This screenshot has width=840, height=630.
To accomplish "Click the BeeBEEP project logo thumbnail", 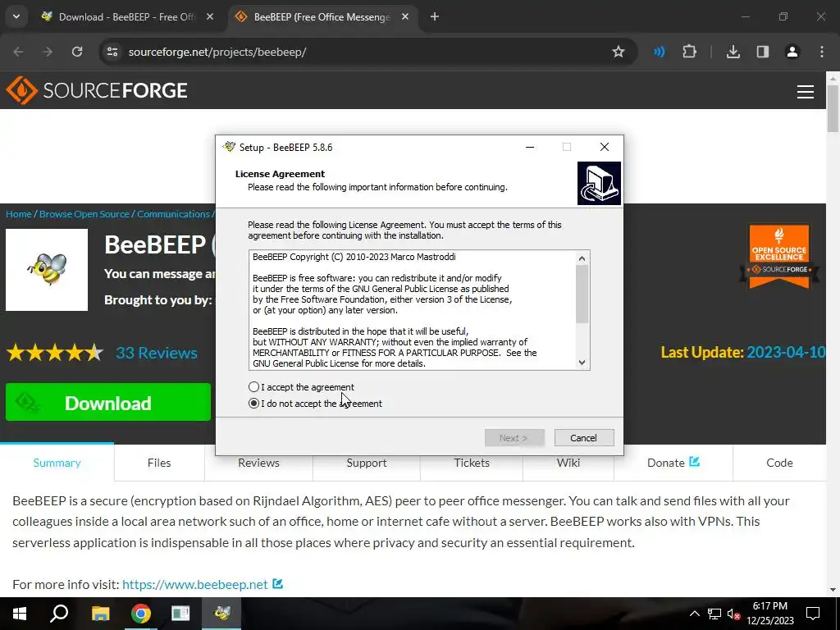I will point(47,270).
